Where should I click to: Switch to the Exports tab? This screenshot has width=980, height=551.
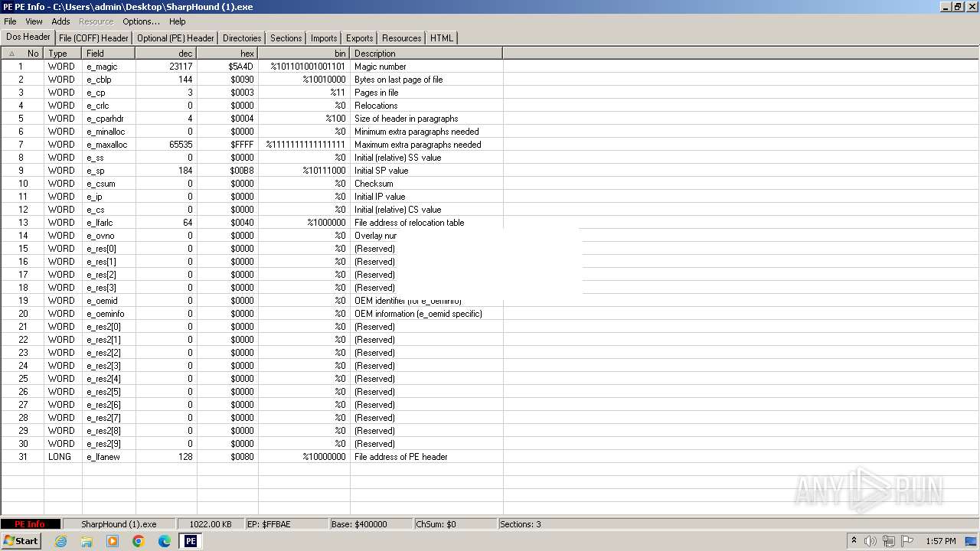pyautogui.click(x=359, y=38)
